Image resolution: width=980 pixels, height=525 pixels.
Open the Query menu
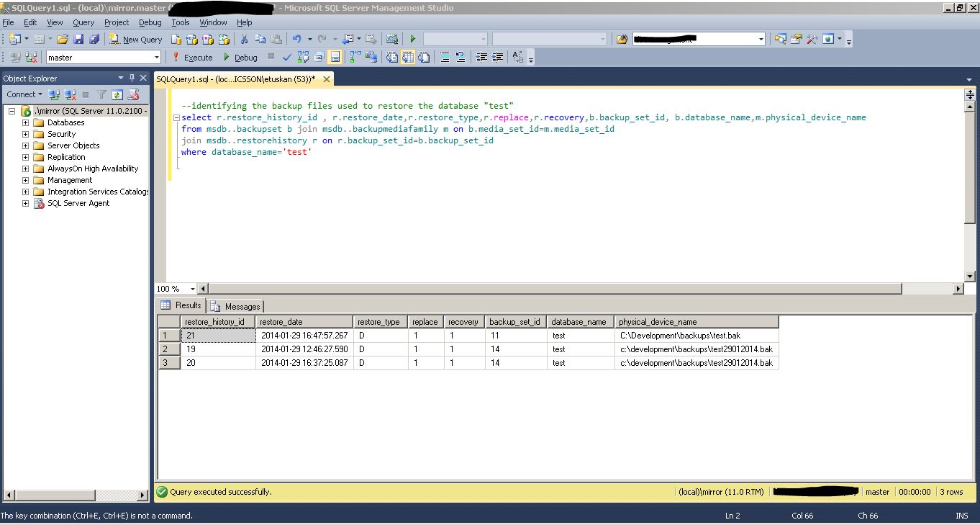[x=83, y=22]
